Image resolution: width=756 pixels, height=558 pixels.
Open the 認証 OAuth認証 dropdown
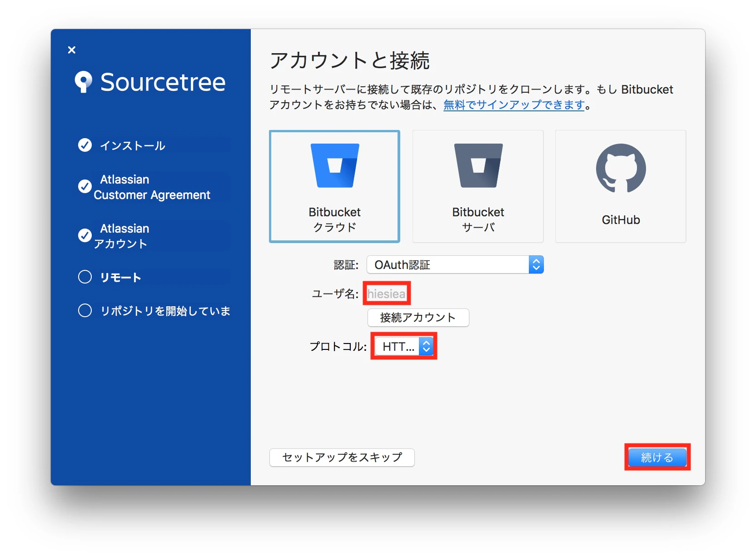pos(455,264)
